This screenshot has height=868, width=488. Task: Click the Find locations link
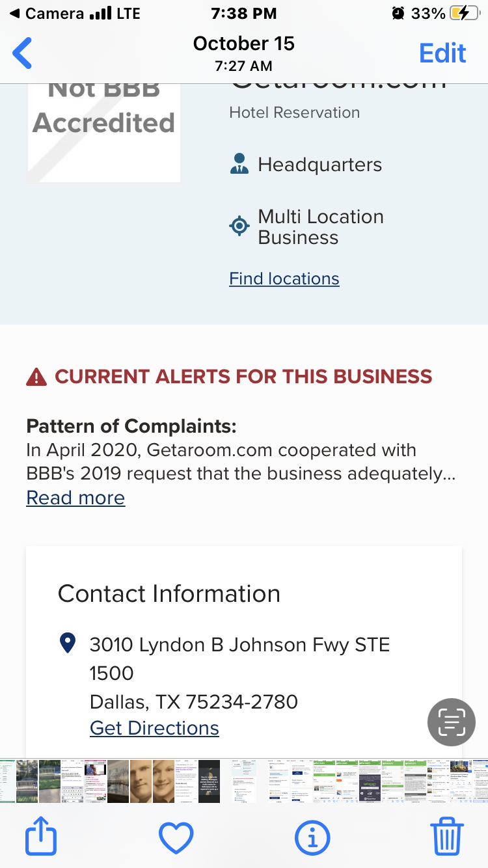[x=284, y=278]
